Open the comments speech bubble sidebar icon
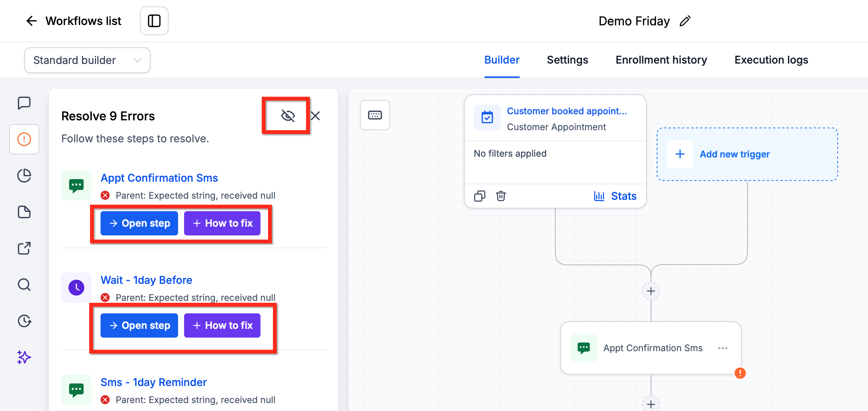868x411 pixels. pyautogui.click(x=24, y=103)
